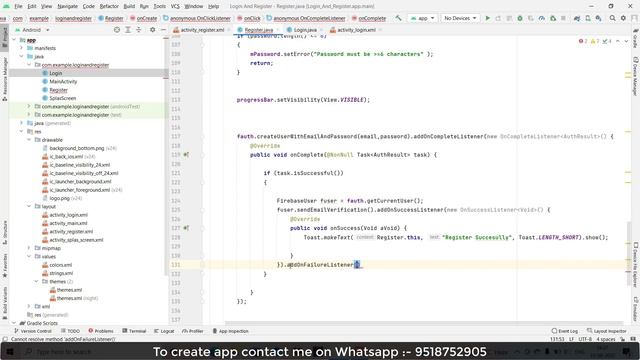
Task: Toggle Gradle panel on right strip
Action: [x=636, y=38]
